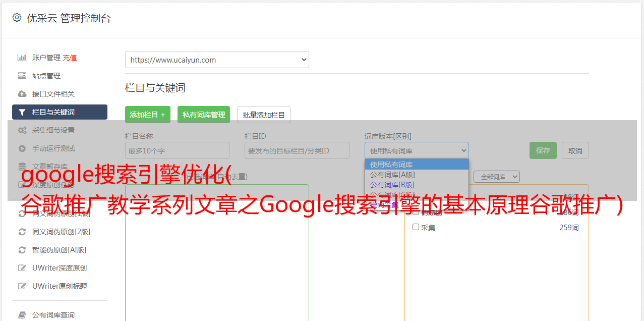The width and height of the screenshot is (644, 321).
Task: Choose 使用私有词库 option in list
Action: coord(417,164)
